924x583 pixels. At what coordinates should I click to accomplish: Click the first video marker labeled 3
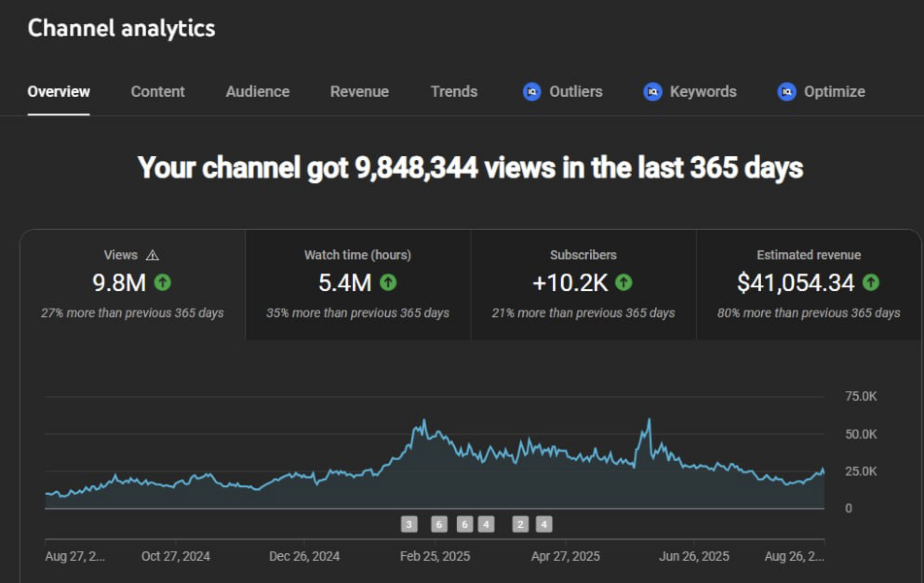tap(409, 524)
